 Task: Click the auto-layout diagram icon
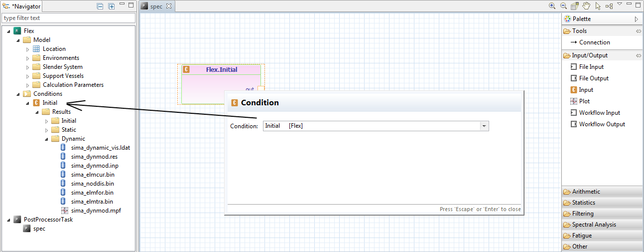(609, 6)
